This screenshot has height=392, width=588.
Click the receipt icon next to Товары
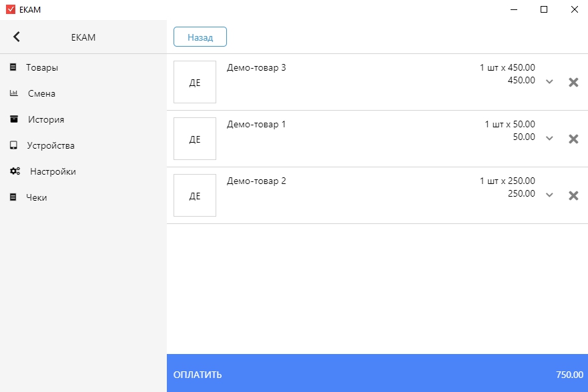point(13,67)
